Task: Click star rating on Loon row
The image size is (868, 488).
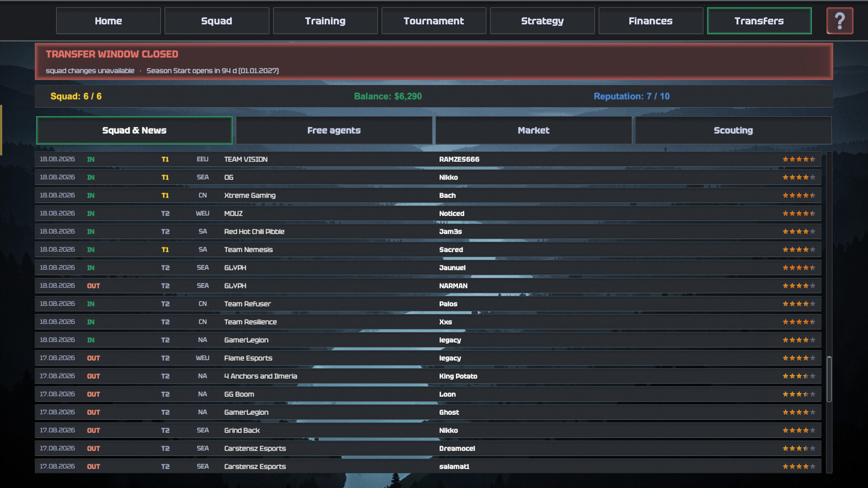Action: click(799, 394)
